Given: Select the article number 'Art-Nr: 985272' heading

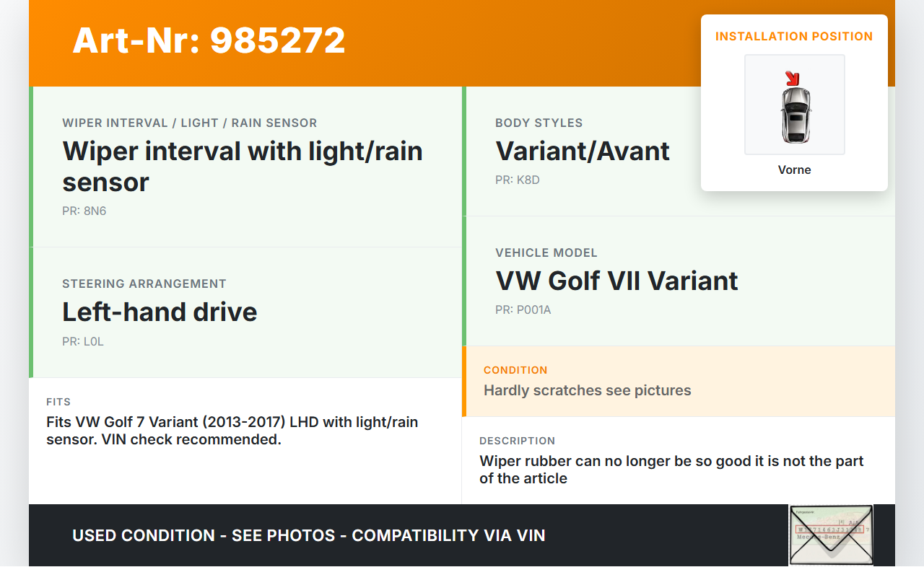Looking at the screenshot, I should [x=209, y=40].
